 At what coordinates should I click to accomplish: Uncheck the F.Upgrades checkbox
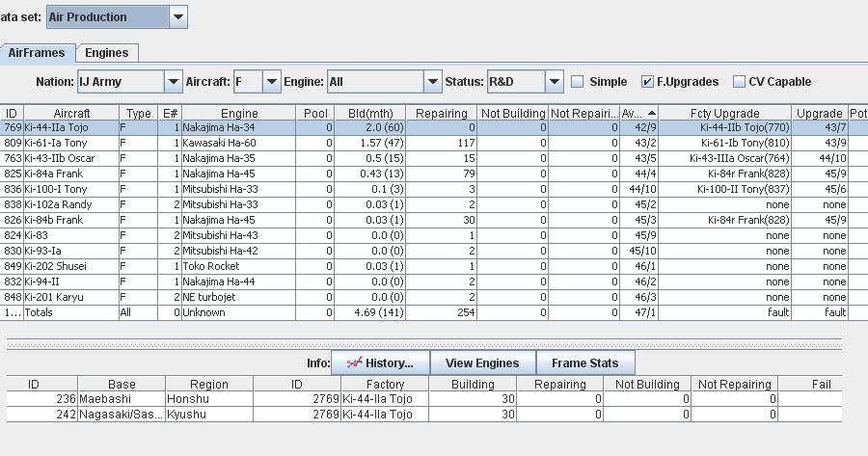coord(647,82)
